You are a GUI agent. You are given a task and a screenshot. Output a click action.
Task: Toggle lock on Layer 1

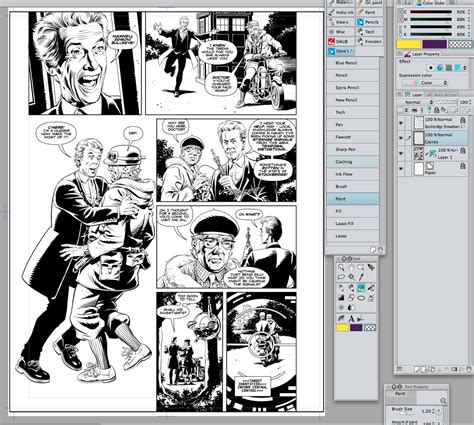tap(463, 151)
